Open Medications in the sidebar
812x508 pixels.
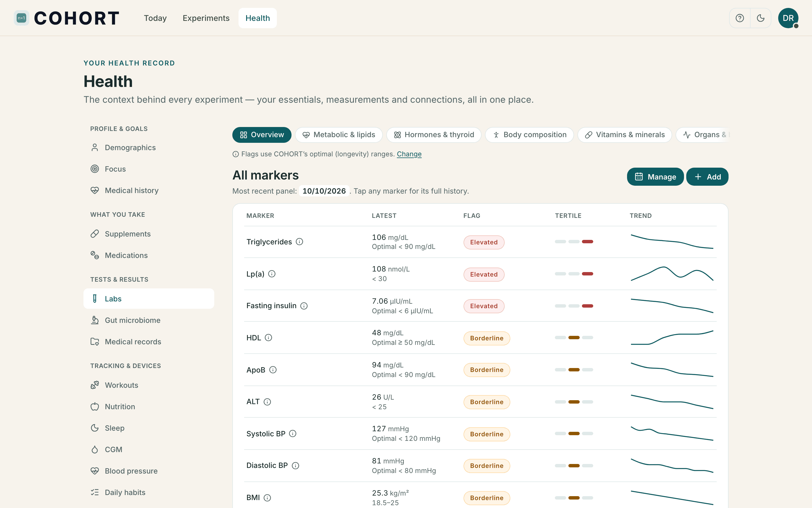pos(149,255)
